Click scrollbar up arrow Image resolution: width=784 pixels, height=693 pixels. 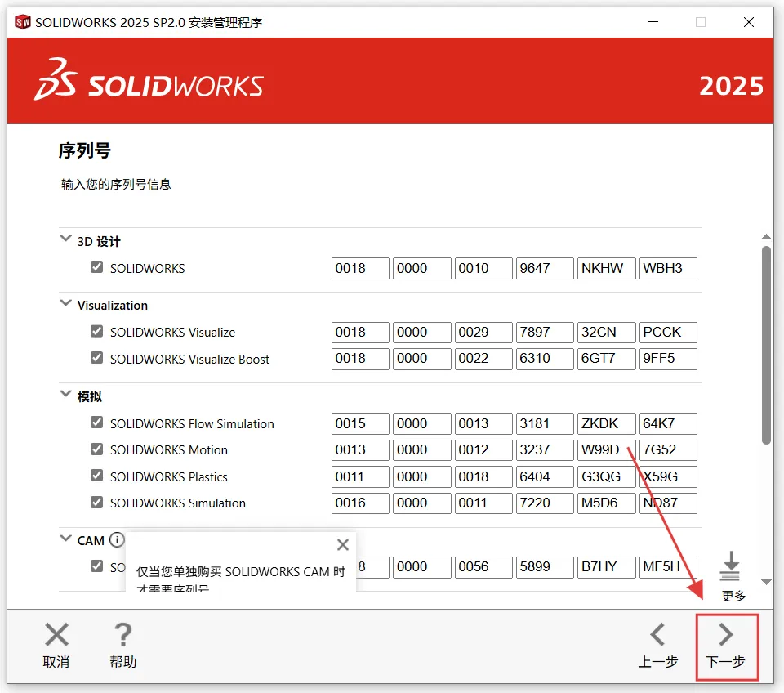coord(766,237)
